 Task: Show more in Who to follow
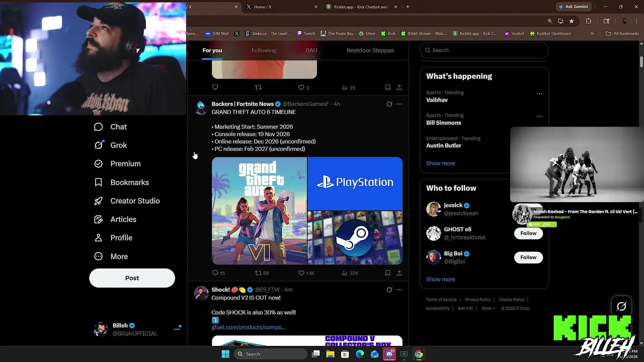440,280
